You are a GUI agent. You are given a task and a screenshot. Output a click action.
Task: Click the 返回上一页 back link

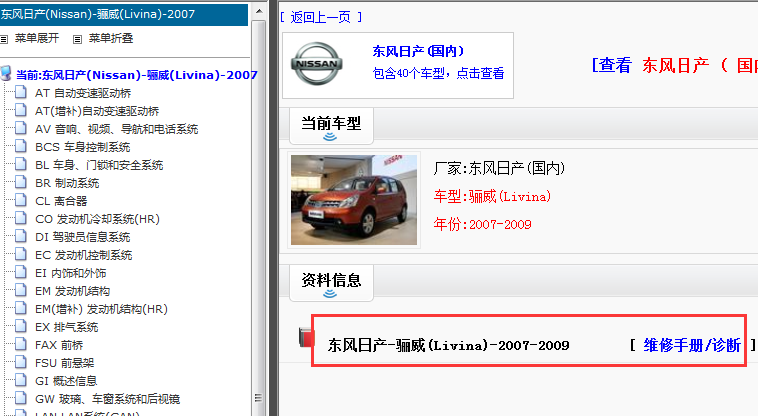click(321, 17)
